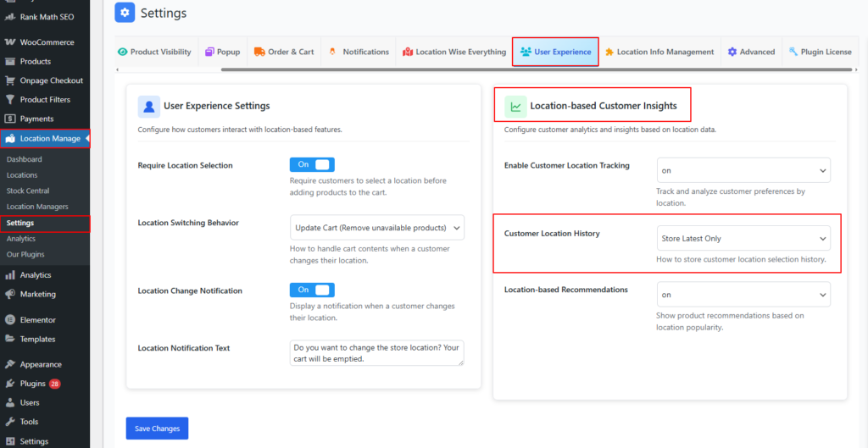The height and width of the screenshot is (448, 868).
Task: Click the WooCommerce icon in sidebar
Action: pyautogui.click(x=10, y=42)
